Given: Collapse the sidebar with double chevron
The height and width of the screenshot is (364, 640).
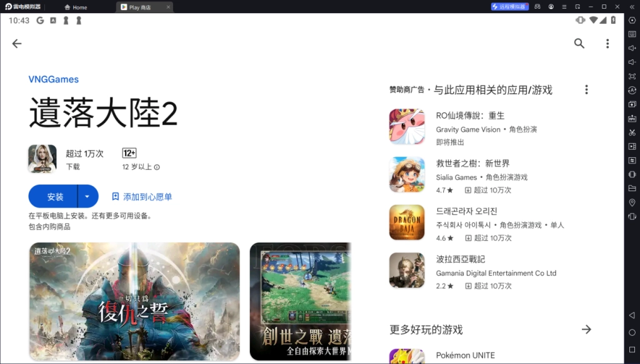Looking at the screenshot, I should (x=632, y=6).
